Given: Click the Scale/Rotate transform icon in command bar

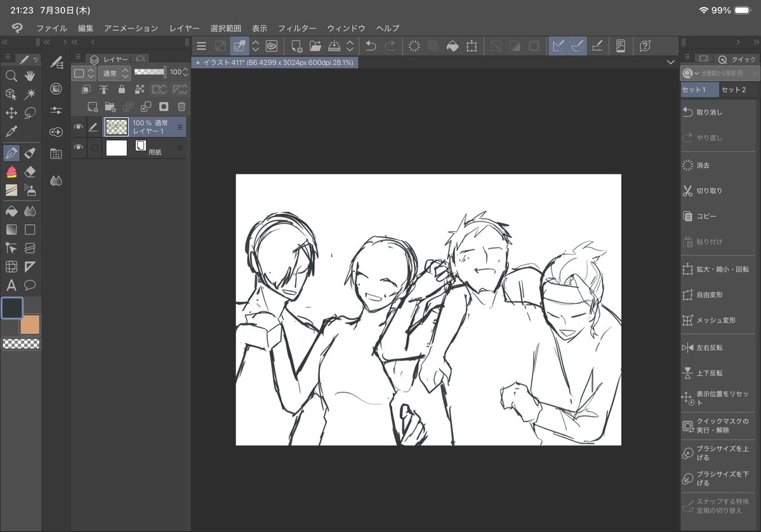Looking at the screenshot, I should [472, 46].
